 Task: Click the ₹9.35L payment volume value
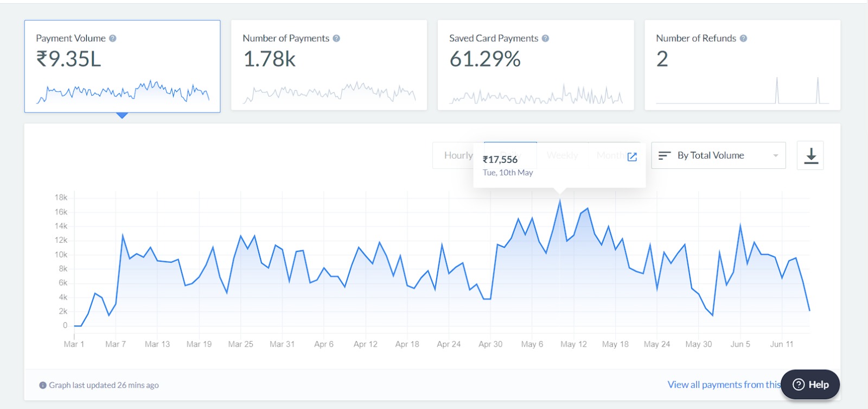click(x=68, y=59)
